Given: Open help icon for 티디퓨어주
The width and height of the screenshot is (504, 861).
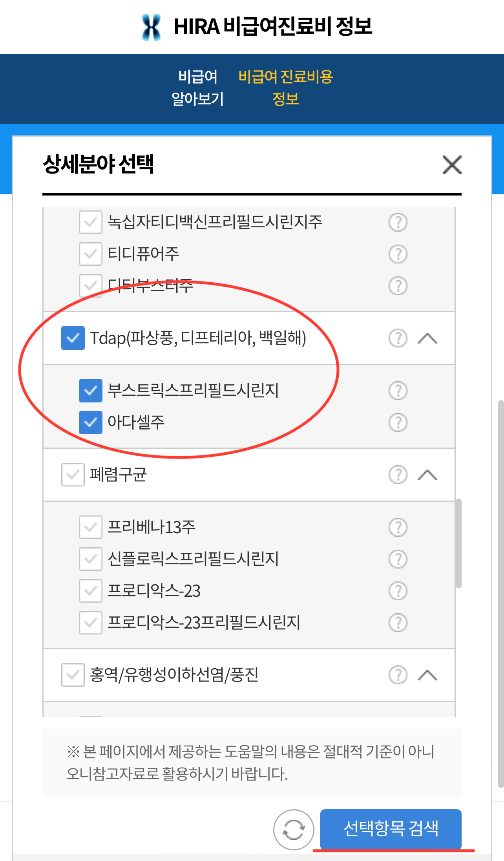Looking at the screenshot, I should point(398,254).
